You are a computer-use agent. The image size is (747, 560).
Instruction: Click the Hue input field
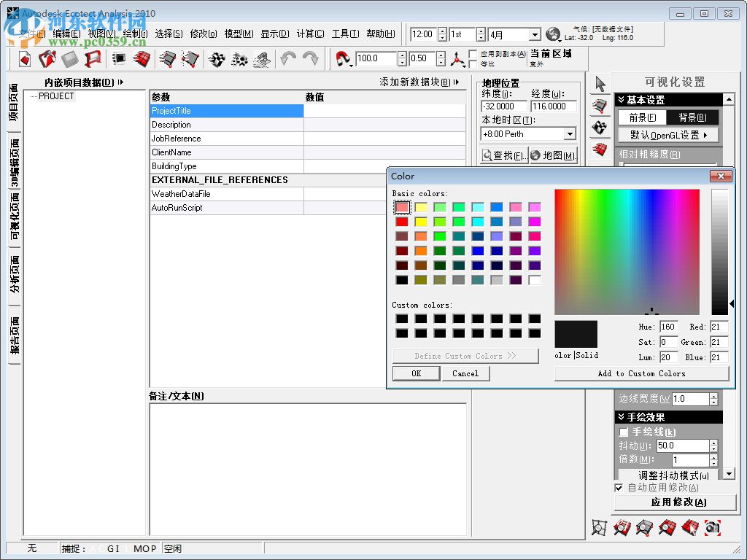(668, 327)
